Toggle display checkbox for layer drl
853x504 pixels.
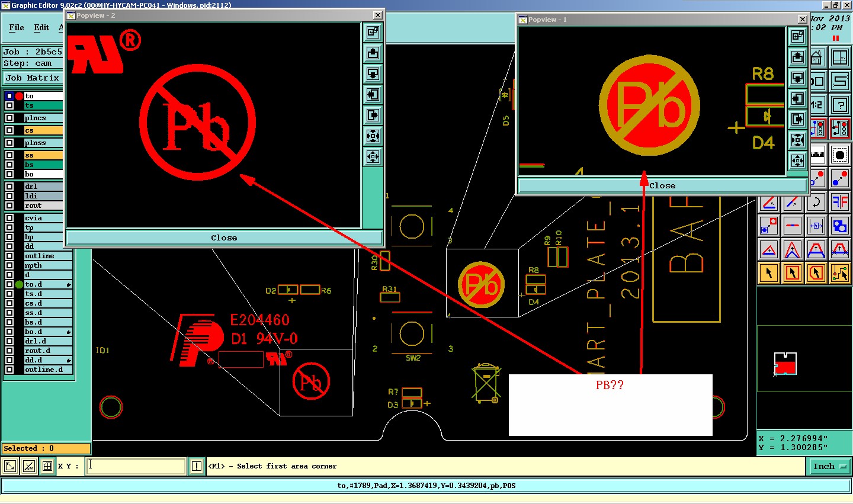click(9, 187)
